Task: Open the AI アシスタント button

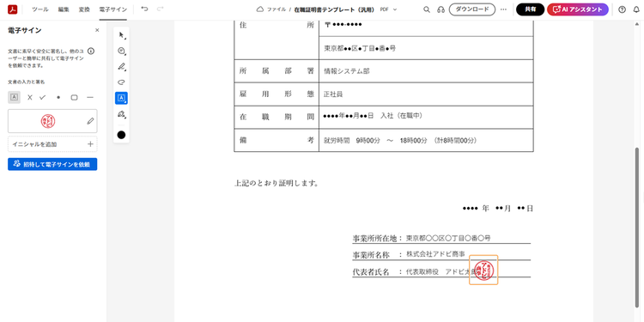Action: 578,9
